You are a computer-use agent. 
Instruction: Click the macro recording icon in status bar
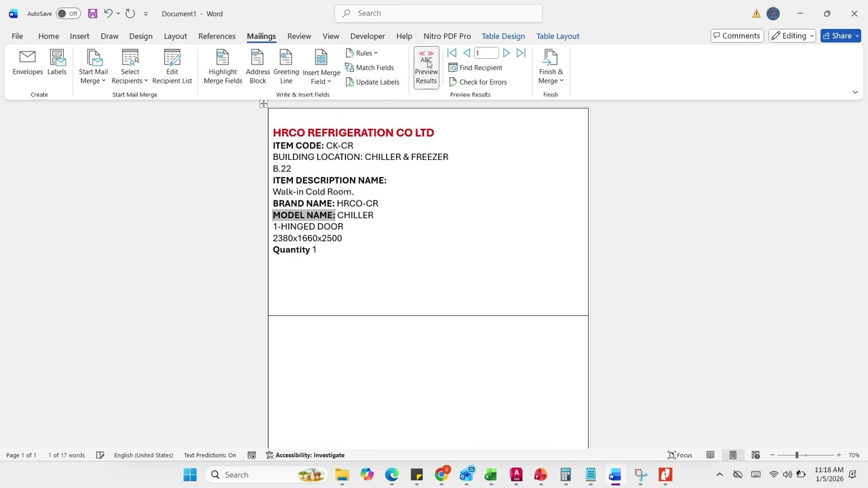coord(252,455)
